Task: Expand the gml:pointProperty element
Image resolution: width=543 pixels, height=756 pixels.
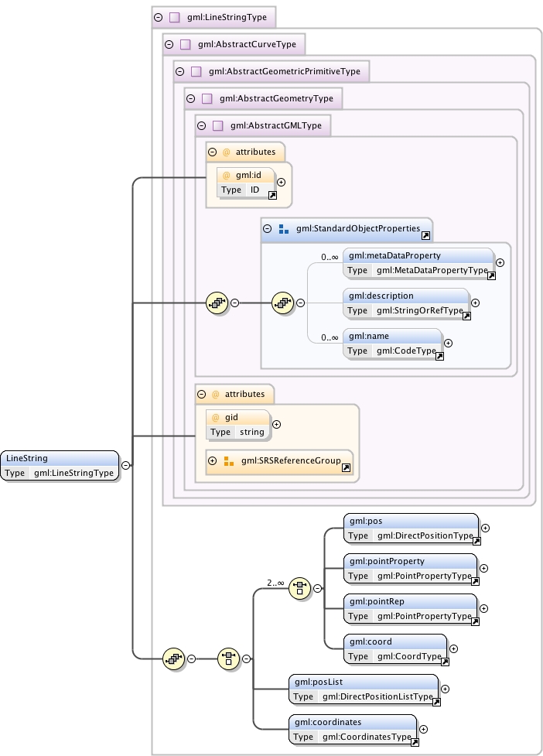Action: pyautogui.click(x=483, y=569)
